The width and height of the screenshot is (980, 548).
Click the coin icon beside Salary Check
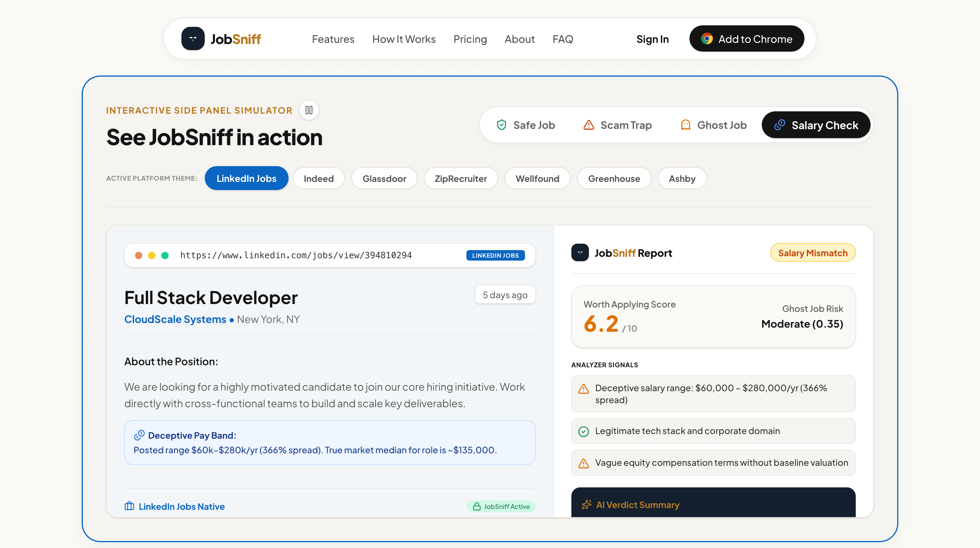(780, 125)
